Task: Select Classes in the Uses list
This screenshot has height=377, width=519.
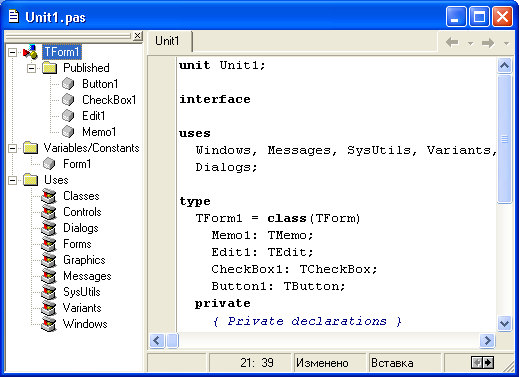Action: (81, 196)
